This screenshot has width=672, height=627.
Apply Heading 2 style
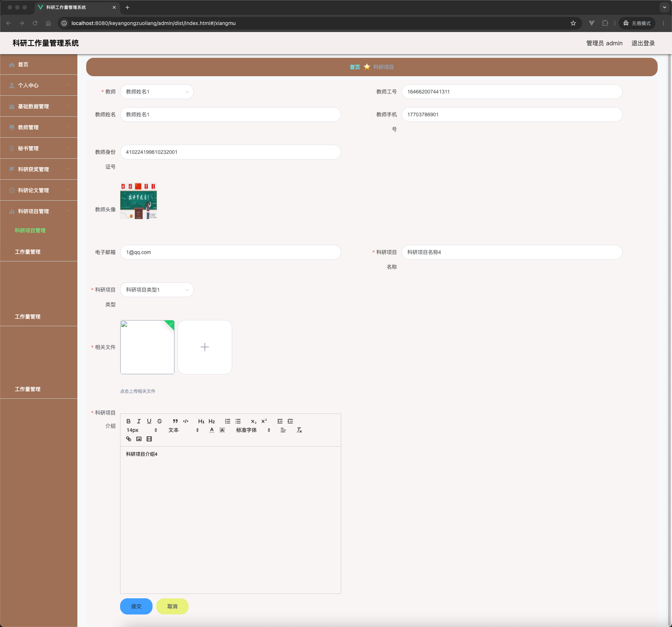tap(212, 421)
